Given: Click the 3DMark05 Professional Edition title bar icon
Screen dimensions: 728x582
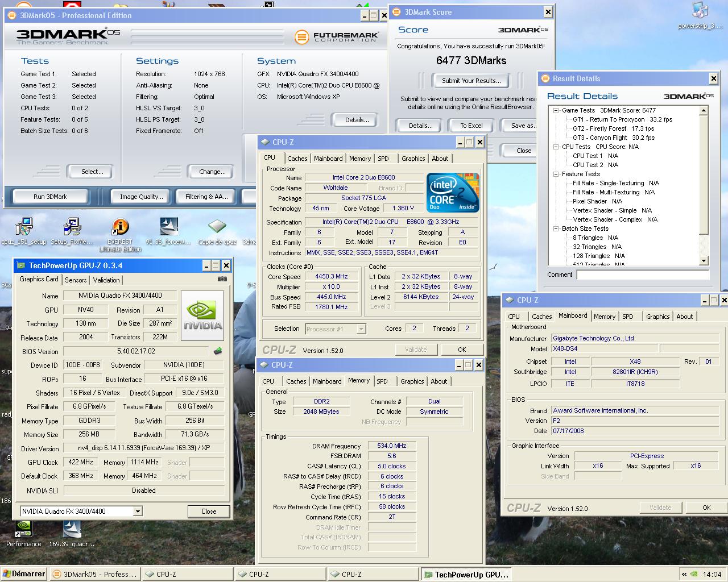Looking at the screenshot, I should tap(13, 15).
